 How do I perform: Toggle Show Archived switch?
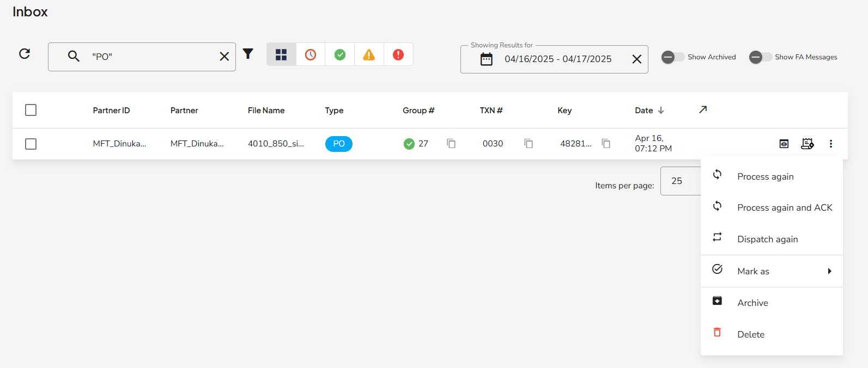point(672,57)
